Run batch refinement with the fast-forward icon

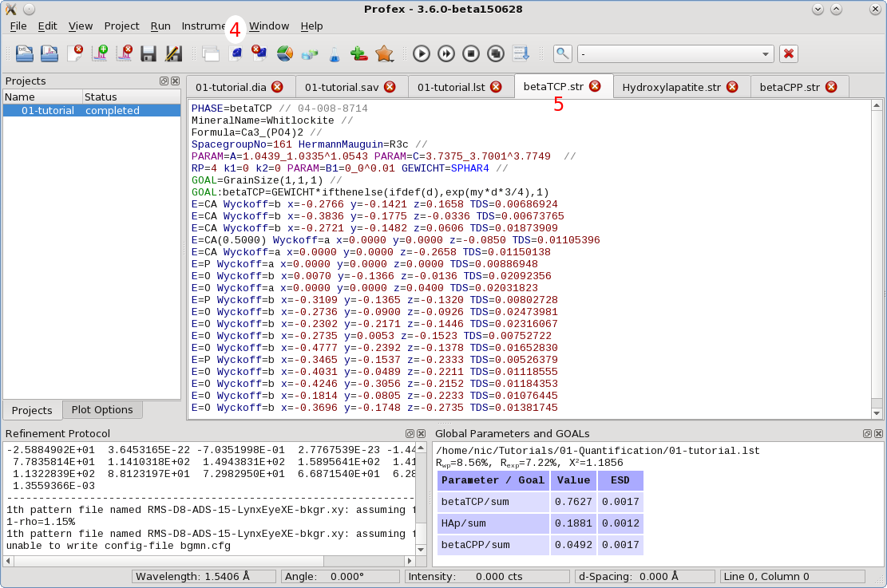pyautogui.click(x=445, y=53)
